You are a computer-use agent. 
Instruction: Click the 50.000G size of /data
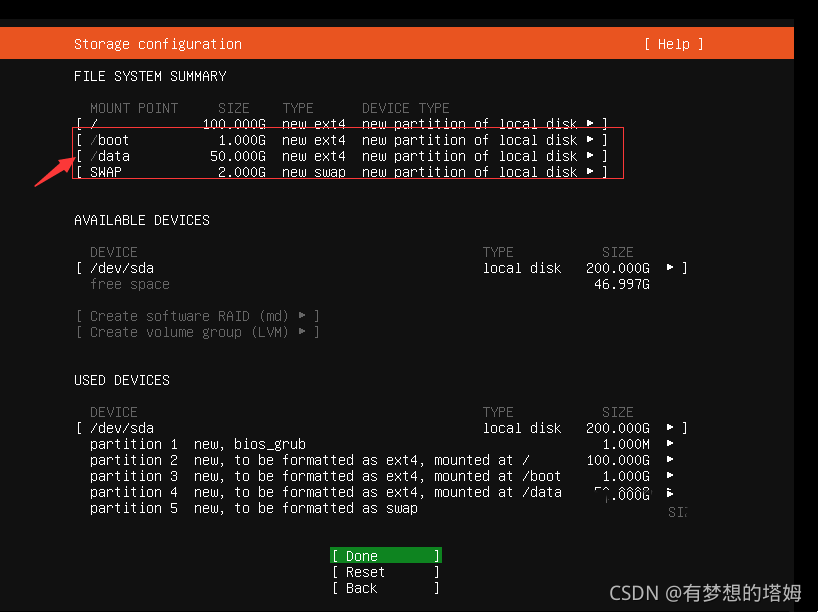[238, 156]
